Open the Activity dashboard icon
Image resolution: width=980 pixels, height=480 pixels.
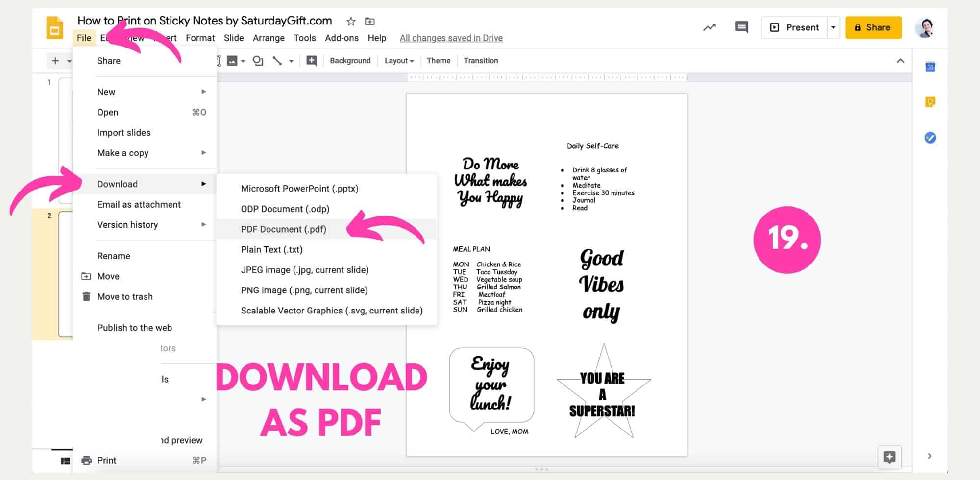click(710, 27)
